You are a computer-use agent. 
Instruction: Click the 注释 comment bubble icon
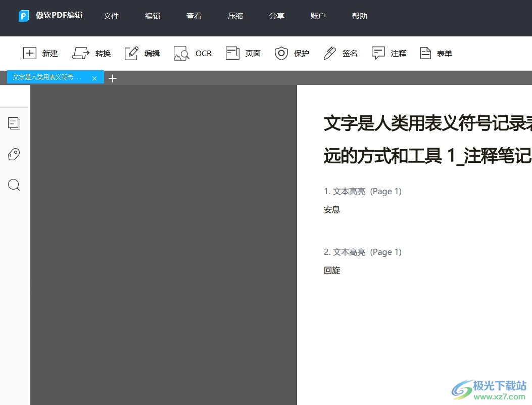(x=378, y=53)
